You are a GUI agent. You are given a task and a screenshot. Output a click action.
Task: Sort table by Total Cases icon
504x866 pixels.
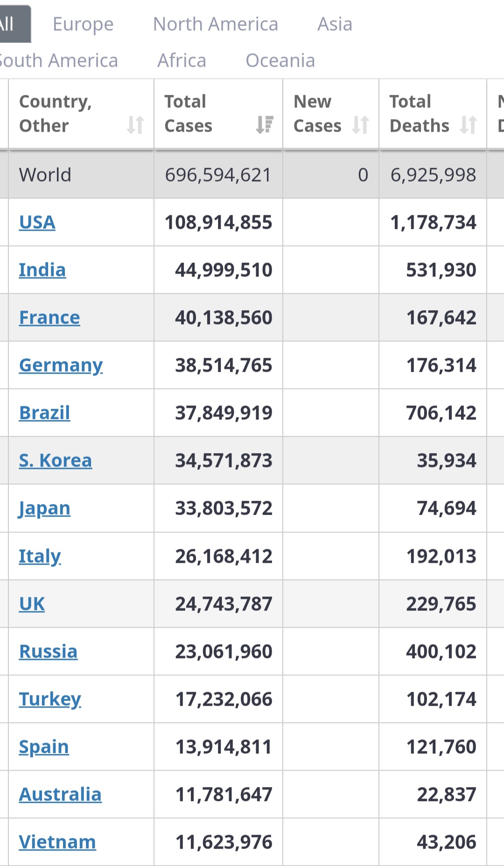[x=265, y=125]
